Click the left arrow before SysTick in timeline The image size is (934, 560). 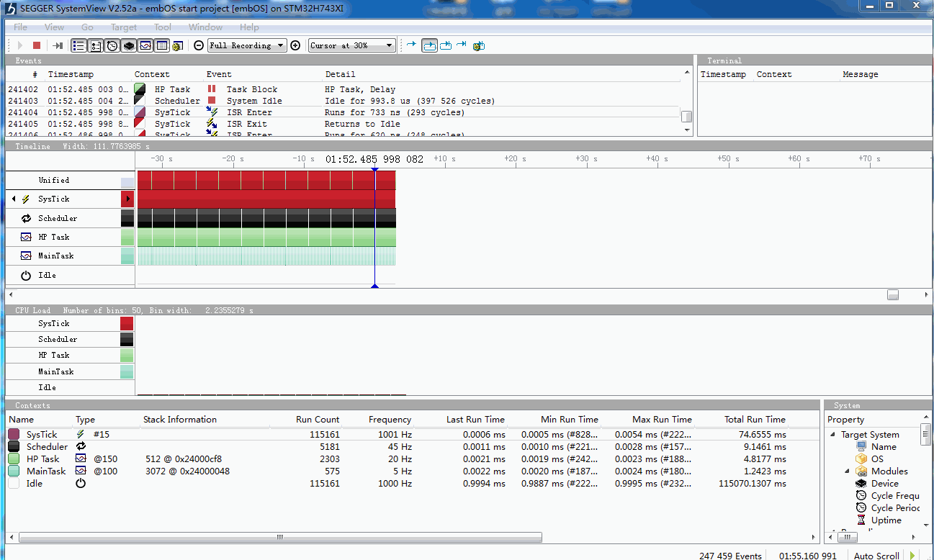tap(14, 199)
